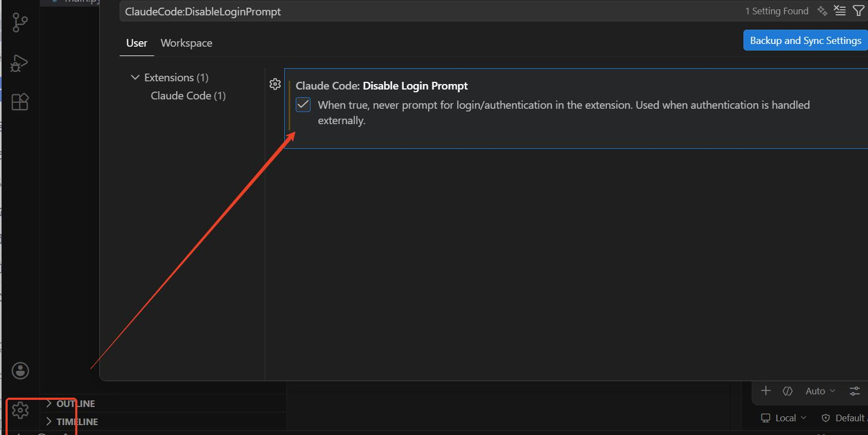Click the slashed hexagon icon next to Auto
Screen dimensions: 868x435
788,391
